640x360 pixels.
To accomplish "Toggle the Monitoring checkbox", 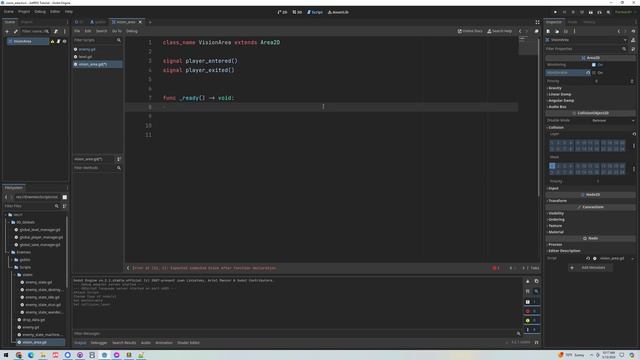I will click(594, 65).
